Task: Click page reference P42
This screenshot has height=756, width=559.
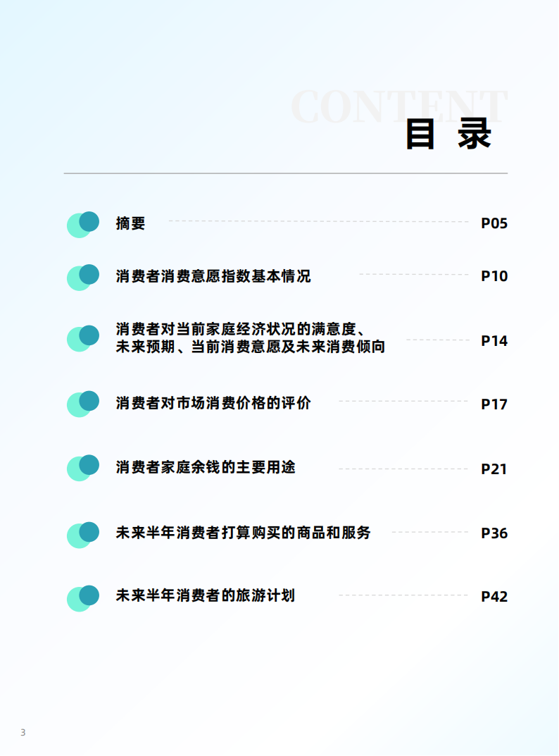Action: 494,597
